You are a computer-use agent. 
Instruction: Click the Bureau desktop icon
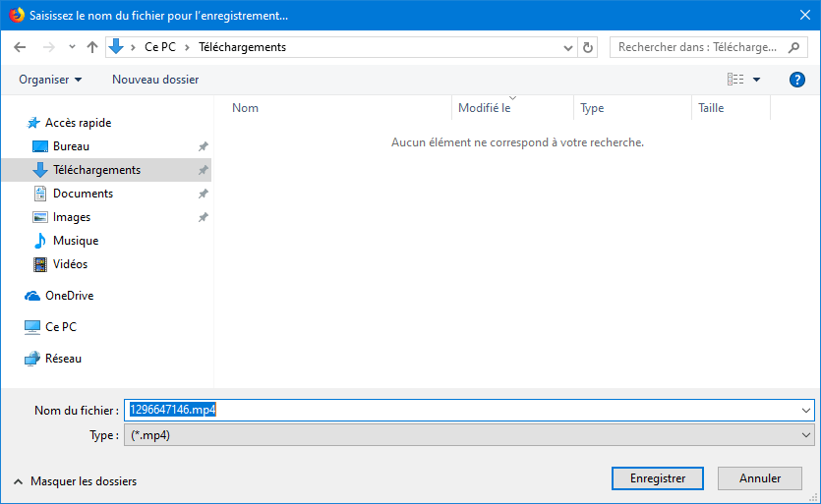[40, 146]
